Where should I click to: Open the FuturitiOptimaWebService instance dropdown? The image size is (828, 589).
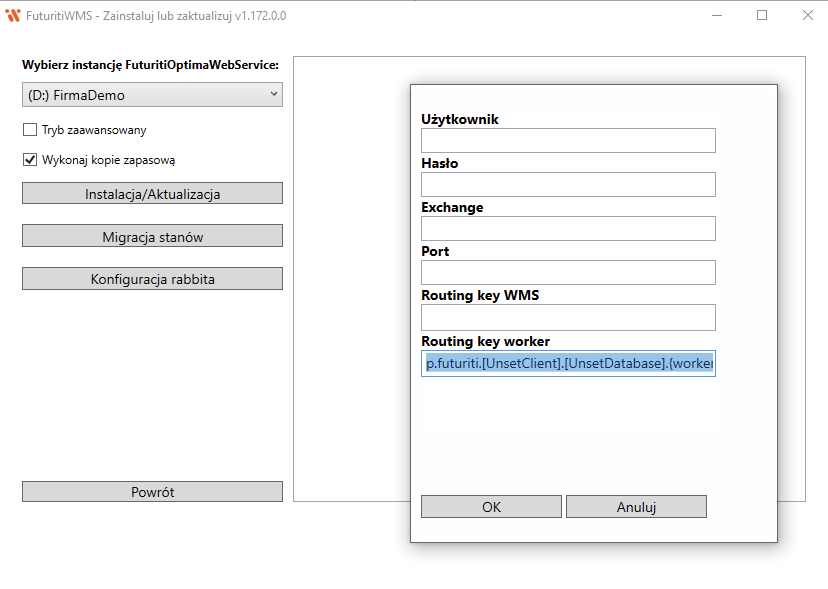click(x=152, y=95)
